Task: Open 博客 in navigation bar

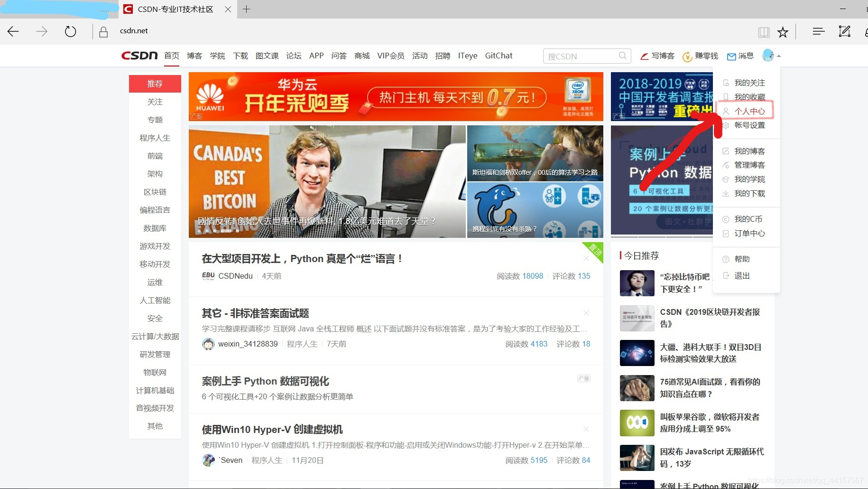Action: coord(194,56)
